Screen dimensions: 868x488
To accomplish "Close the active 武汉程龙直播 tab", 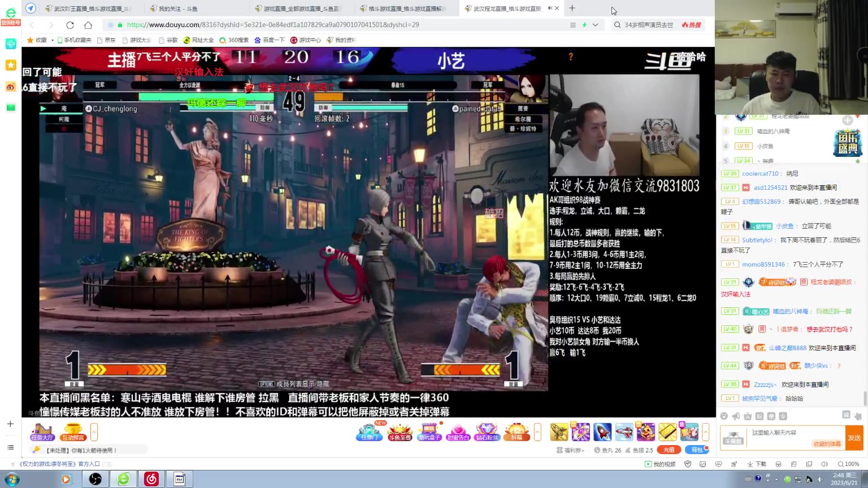I will point(557,8).
